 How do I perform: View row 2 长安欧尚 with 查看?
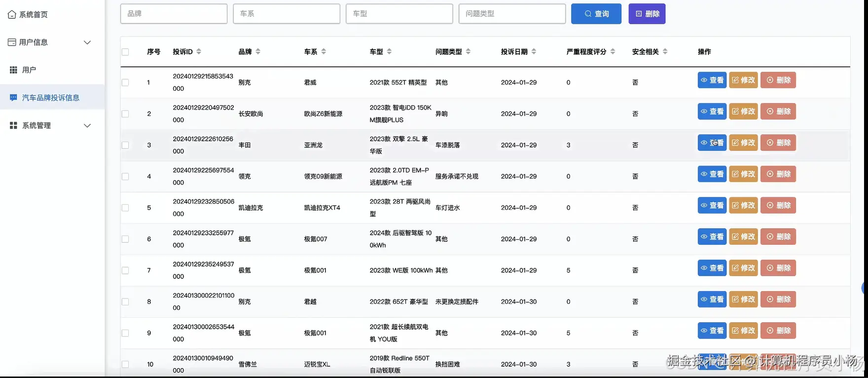pos(712,112)
